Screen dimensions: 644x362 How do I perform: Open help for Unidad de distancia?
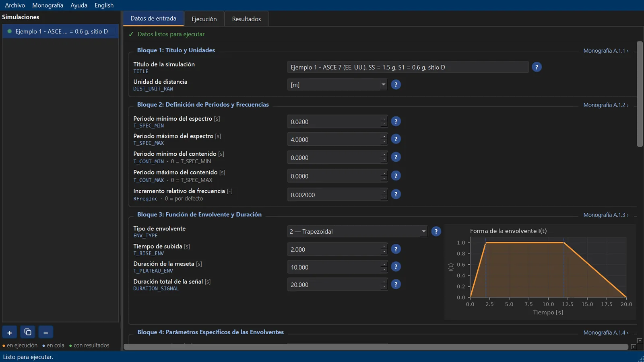coord(396,84)
